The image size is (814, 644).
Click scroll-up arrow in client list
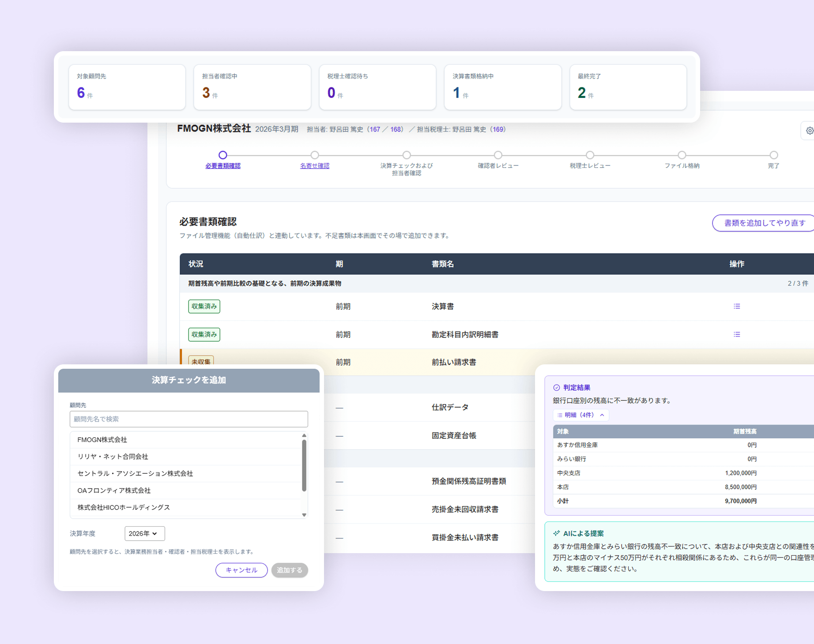click(x=304, y=435)
